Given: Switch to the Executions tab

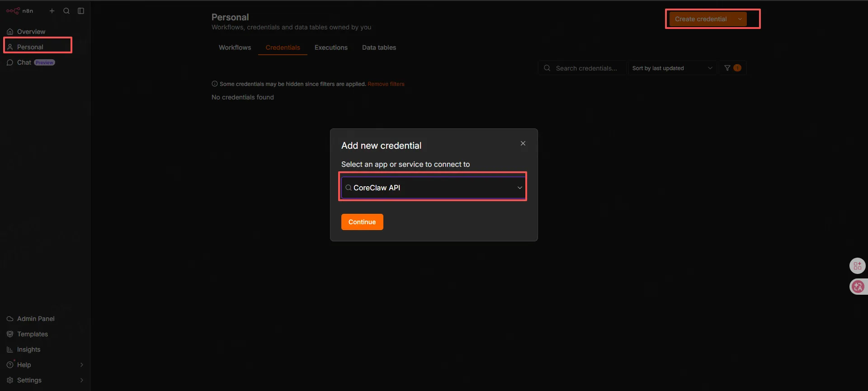Looking at the screenshot, I should pyautogui.click(x=331, y=47).
